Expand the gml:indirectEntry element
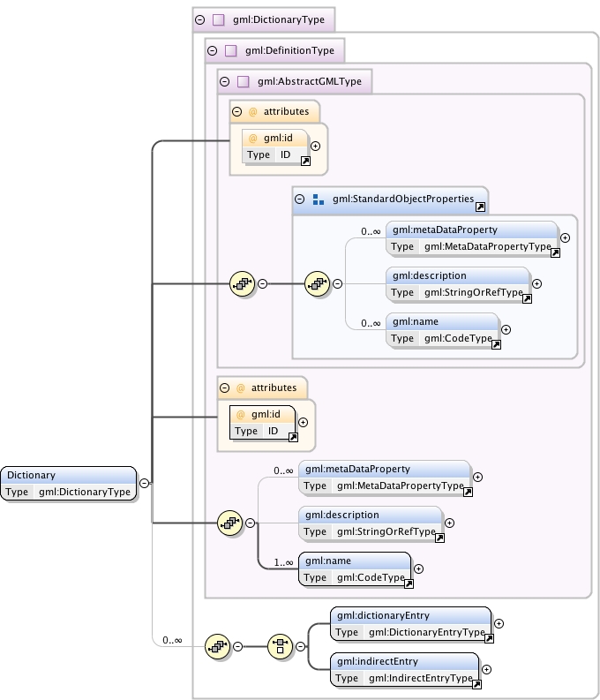The width and height of the screenshot is (600, 700). [487, 670]
